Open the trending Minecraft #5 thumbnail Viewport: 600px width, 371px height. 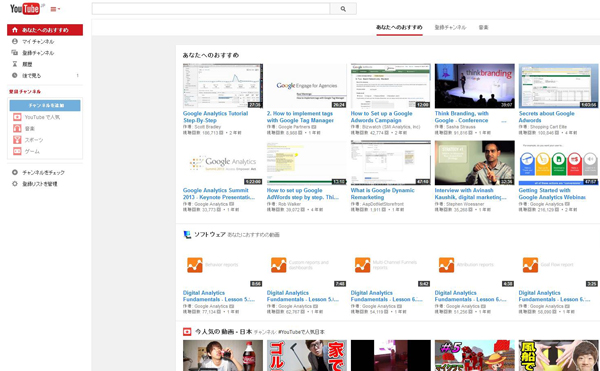(474, 355)
